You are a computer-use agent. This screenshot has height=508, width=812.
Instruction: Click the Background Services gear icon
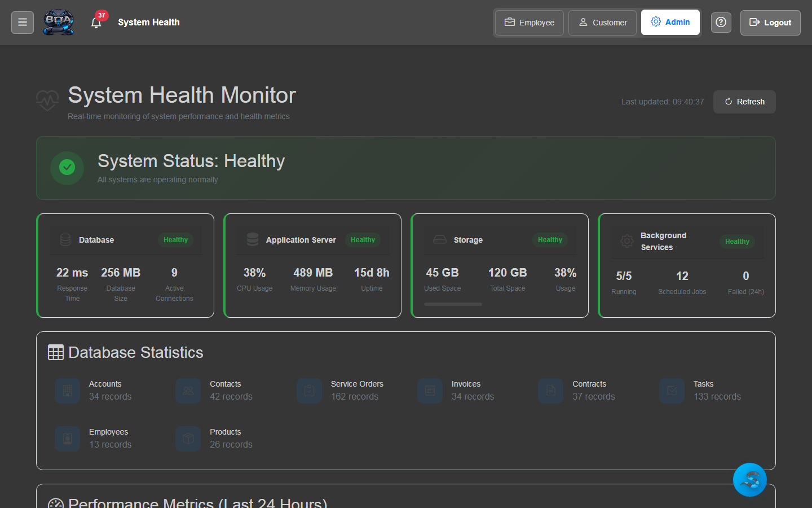[x=627, y=240]
